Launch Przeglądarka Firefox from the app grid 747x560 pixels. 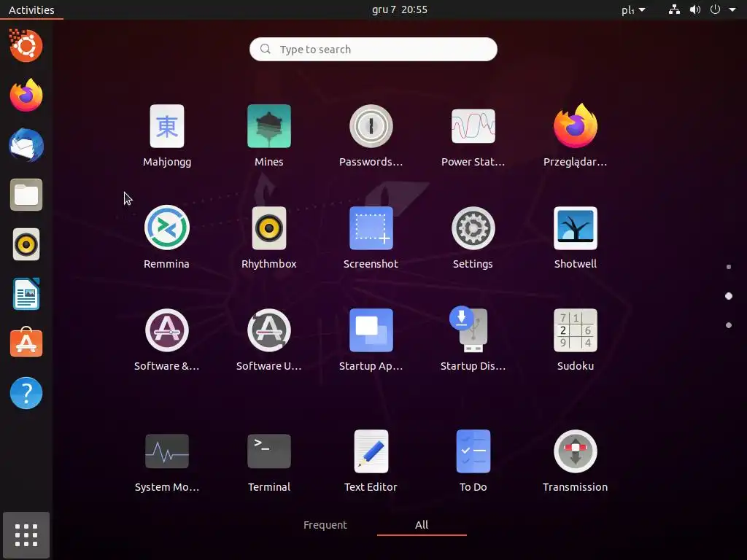click(x=575, y=135)
